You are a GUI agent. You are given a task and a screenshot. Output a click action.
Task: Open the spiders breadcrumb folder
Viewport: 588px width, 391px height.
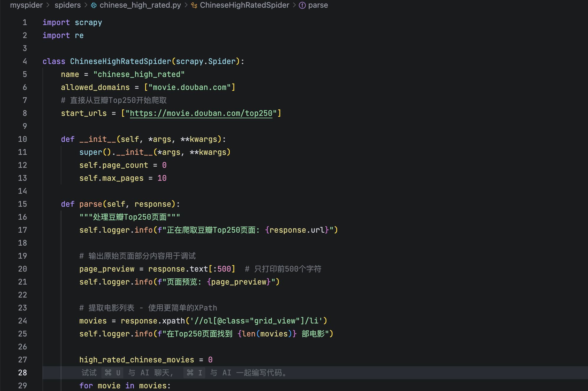pos(68,5)
